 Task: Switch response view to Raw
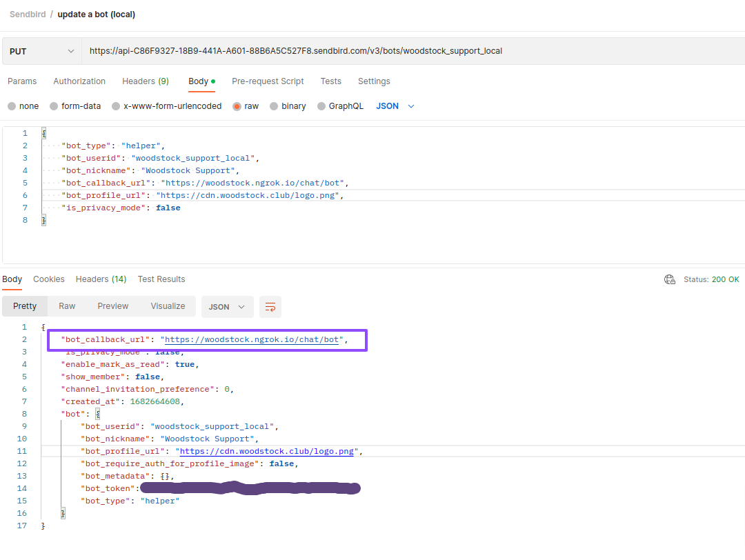pyautogui.click(x=67, y=306)
